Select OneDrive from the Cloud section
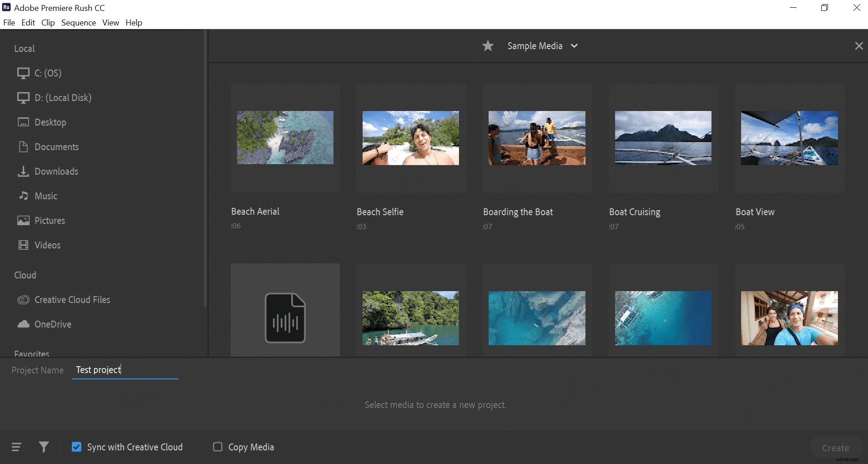Image resolution: width=868 pixels, height=464 pixels. click(x=52, y=324)
